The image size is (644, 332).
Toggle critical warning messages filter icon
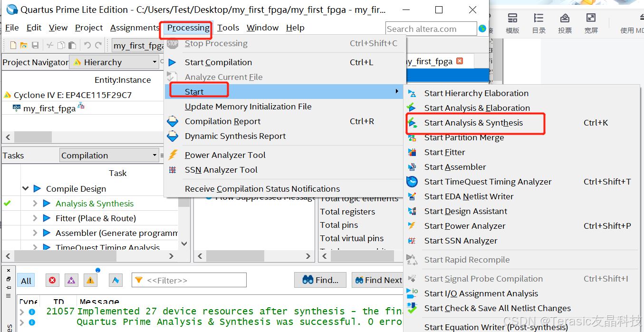[71, 280]
